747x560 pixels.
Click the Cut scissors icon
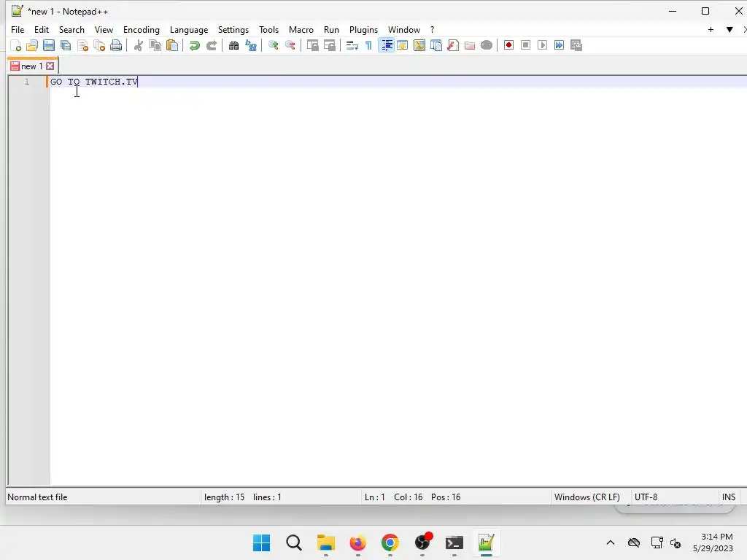139,45
